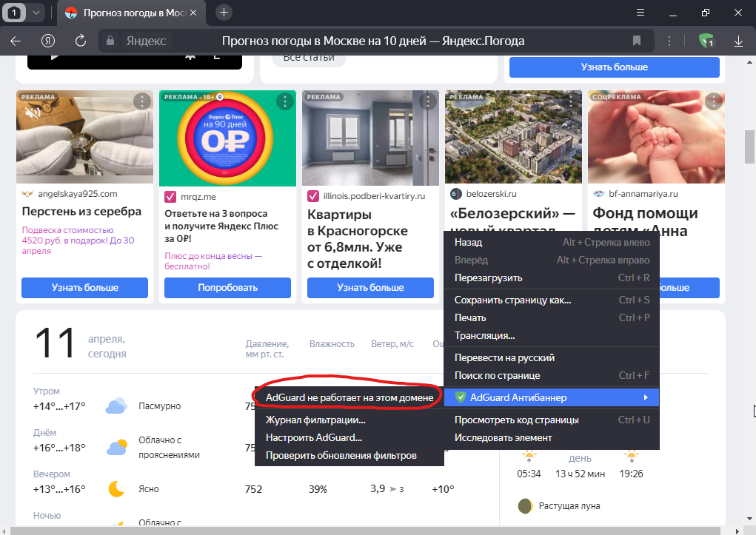Viewport: 756px width, 535px height.
Task: Click the scroll-up arrow of the page
Action: pyautogui.click(x=750, y=61)
